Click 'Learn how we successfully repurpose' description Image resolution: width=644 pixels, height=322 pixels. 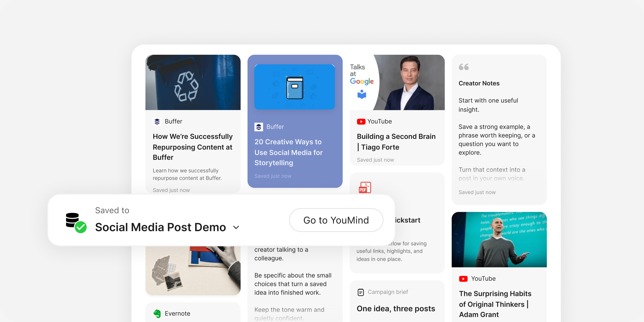pos(187,174)
